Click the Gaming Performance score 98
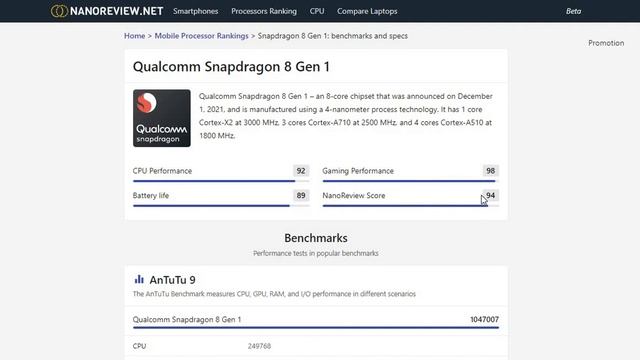 [490, 171]
